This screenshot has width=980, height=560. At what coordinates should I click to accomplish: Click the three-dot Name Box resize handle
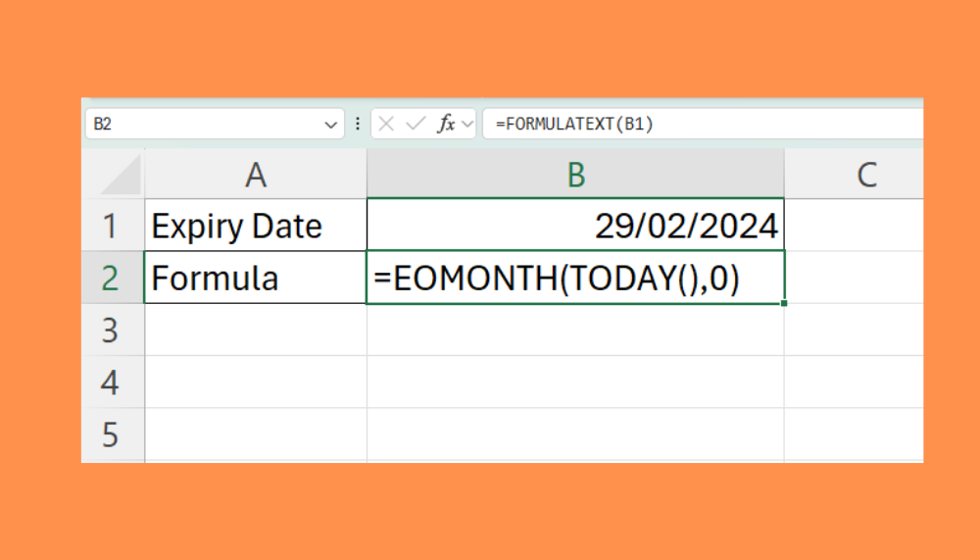(x=358, y=124)
